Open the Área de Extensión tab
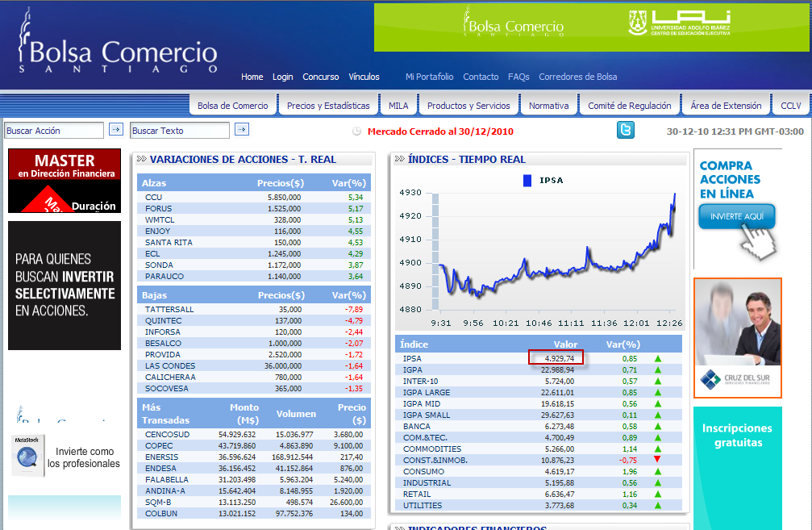Image resolution: width=812 pixels, height=530 pixels. click(x=726, y=106)
